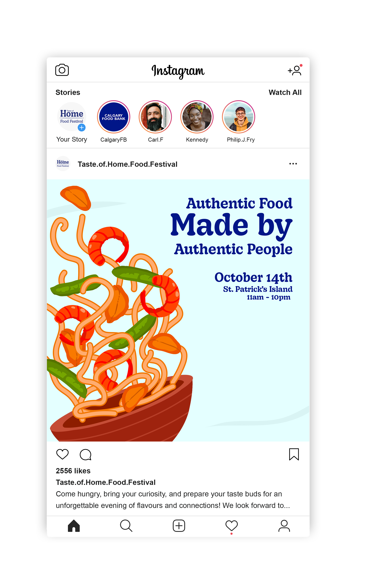Click Watch All stories link
369x588 pixels.
(x=285, y=92)
